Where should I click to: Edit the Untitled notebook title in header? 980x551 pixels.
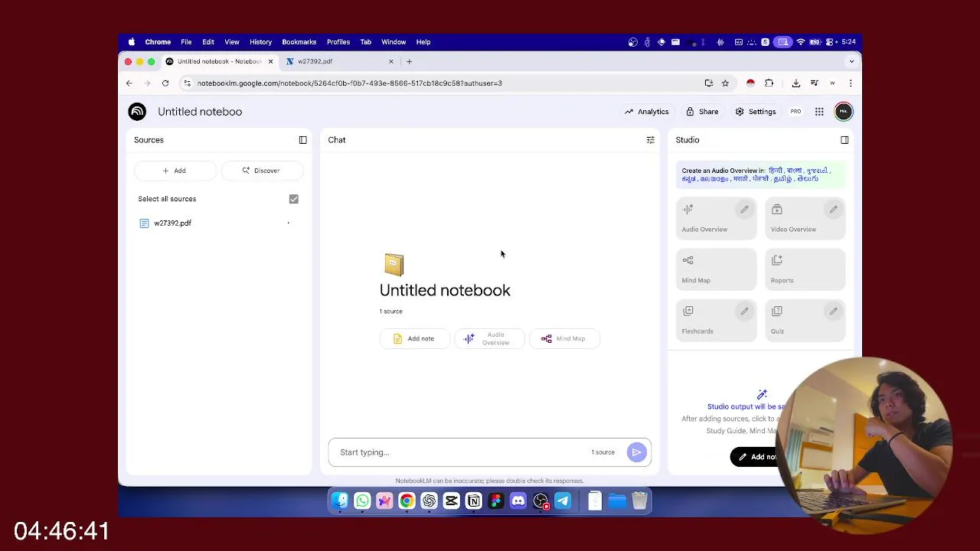tap(200, 112)
